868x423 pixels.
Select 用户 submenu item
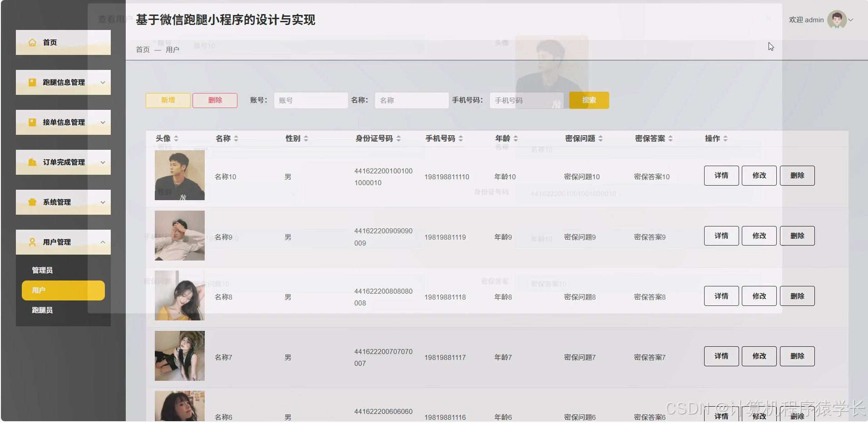(x=63, y=290)
